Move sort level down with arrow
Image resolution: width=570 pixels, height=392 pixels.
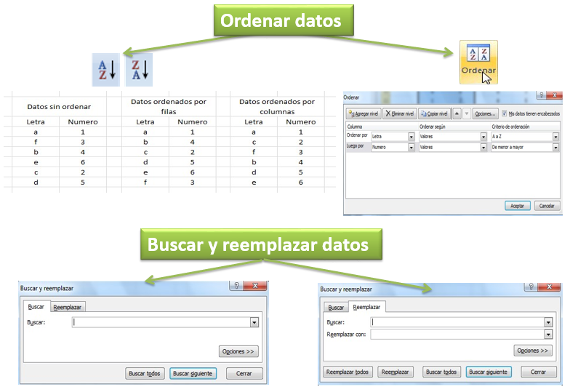click(x=467, y=113)
